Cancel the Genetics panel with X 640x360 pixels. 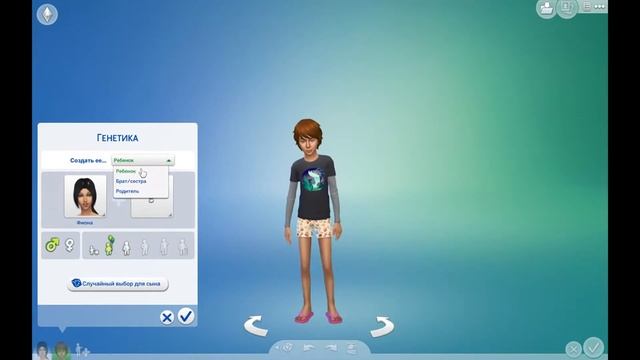point(167,318)
